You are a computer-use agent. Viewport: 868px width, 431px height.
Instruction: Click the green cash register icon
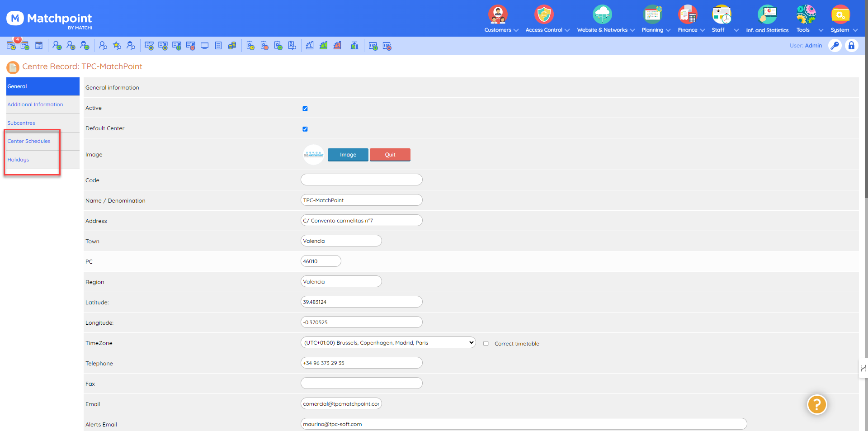pos(324,46)
